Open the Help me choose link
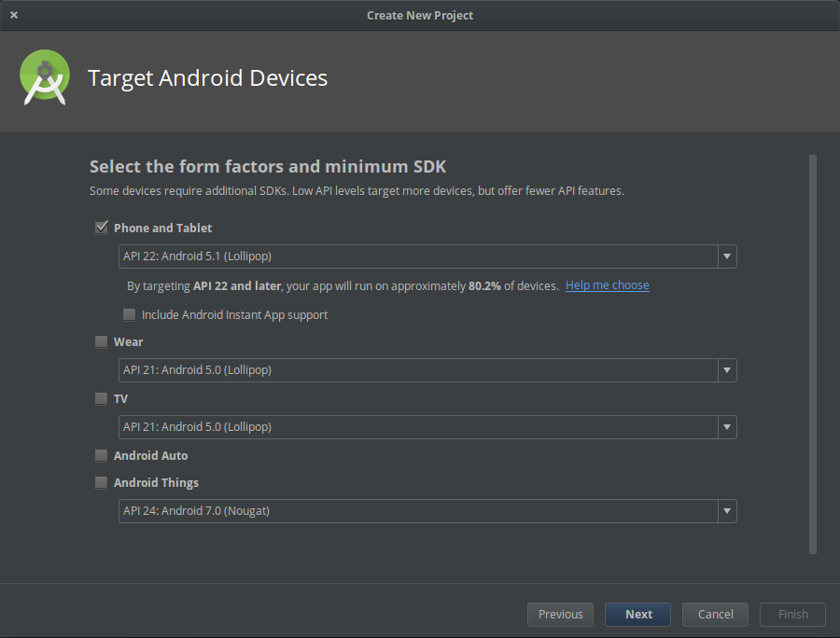Image resolution: width=840 pixels, height=638 pixels. tap(607, 285)
